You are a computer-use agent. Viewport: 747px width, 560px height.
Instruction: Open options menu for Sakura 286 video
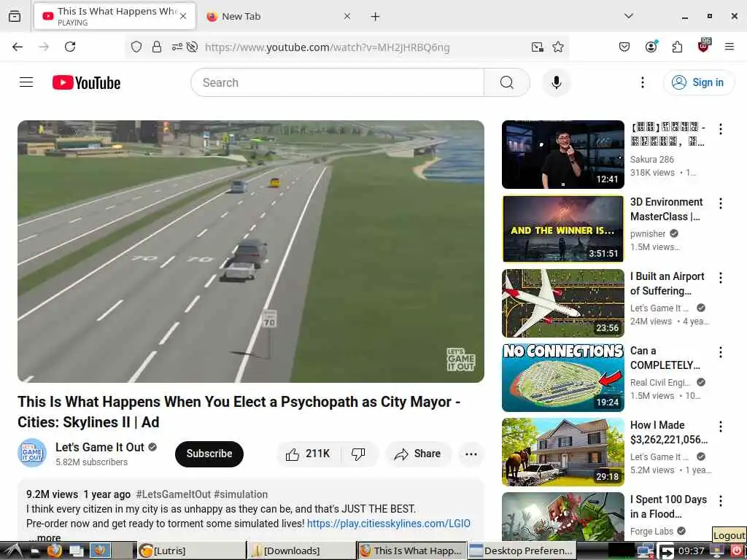point(720,129)
